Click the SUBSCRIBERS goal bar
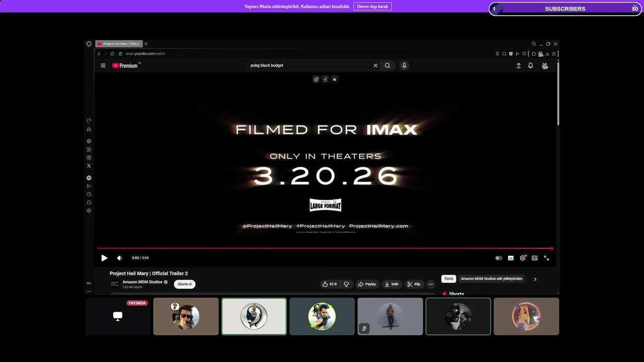The image size is (644, 362). (565, 9)
